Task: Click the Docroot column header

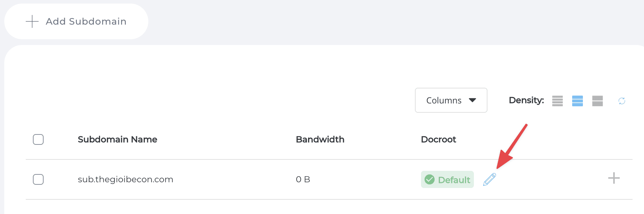Action: (x=438, y=139)
